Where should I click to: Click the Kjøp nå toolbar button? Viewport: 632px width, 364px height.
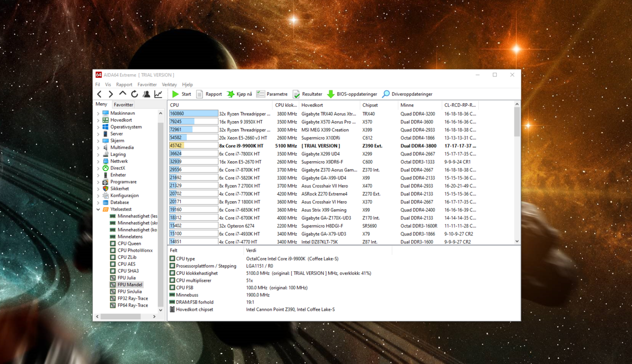(x=240, y=94)
